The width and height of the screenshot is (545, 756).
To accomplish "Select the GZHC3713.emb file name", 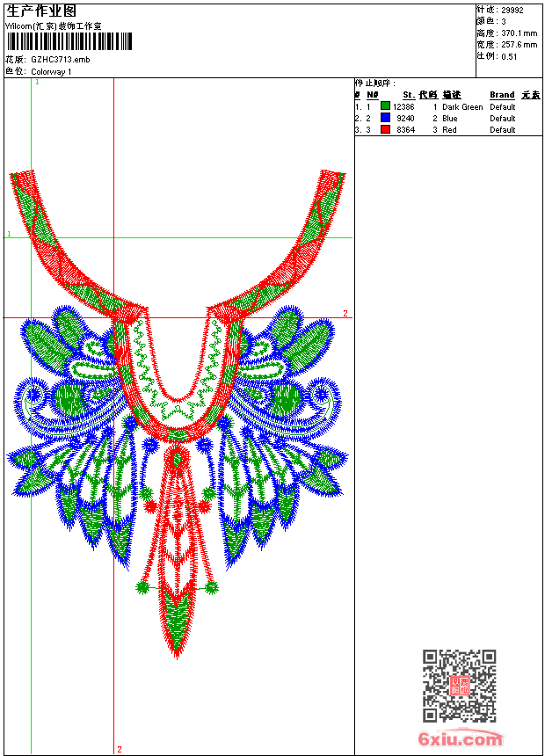I will point(60,60).
